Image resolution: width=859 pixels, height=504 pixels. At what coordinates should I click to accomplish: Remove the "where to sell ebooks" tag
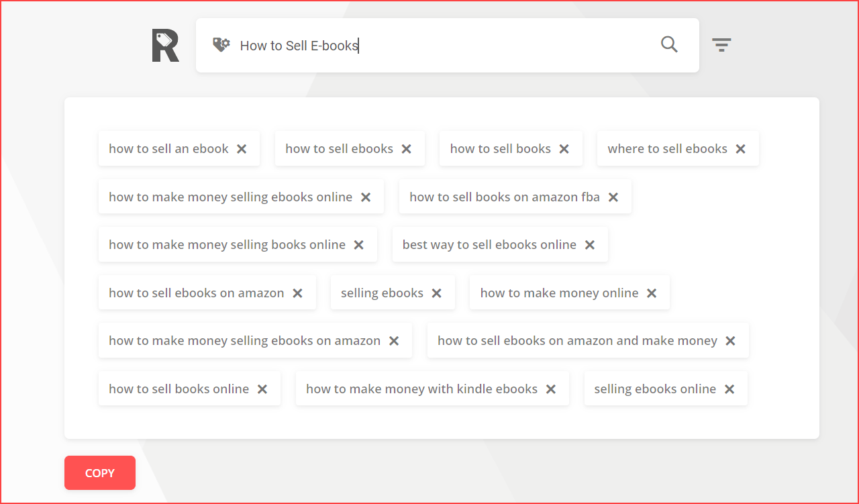pos(740,149)
